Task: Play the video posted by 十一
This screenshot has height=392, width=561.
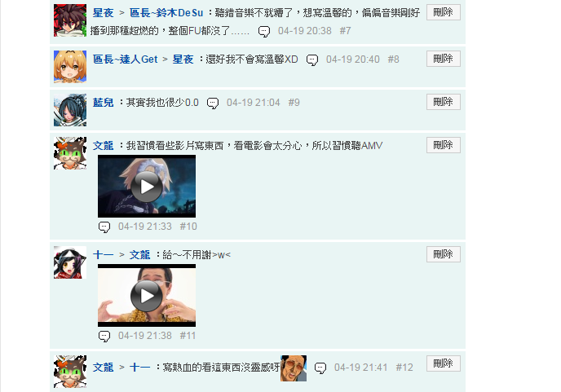Action: pos(147,296)
